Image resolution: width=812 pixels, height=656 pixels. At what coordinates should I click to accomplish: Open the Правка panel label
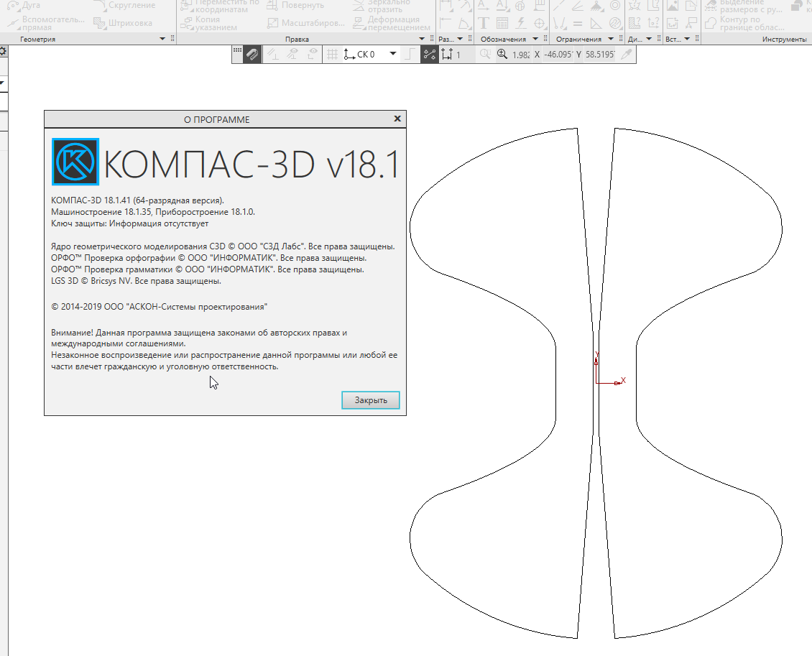[x=297, y=40]
